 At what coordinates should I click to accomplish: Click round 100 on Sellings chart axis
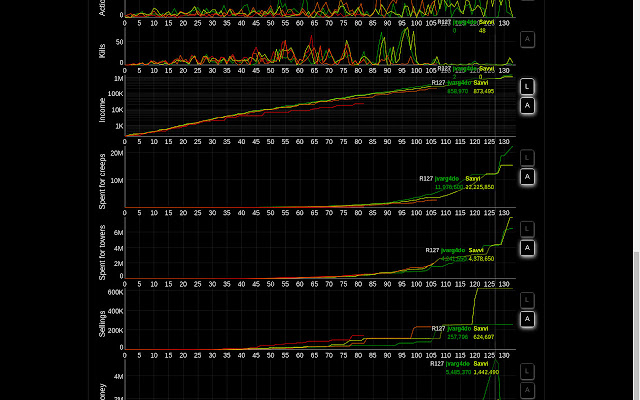coord(416,356)
